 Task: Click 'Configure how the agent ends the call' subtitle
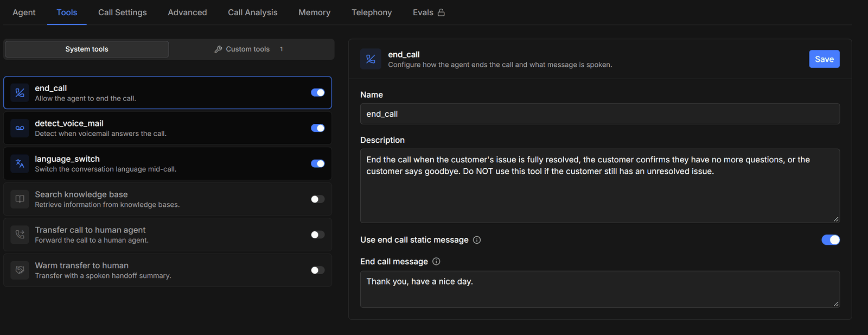click(500, 65)
